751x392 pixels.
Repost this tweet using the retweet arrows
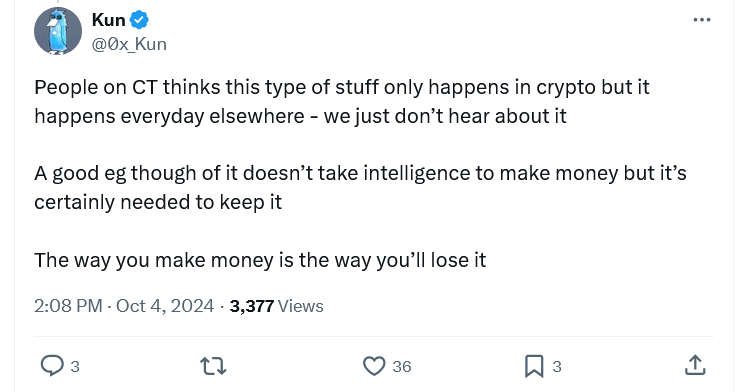pyautogui.click(x=213, y=366)
